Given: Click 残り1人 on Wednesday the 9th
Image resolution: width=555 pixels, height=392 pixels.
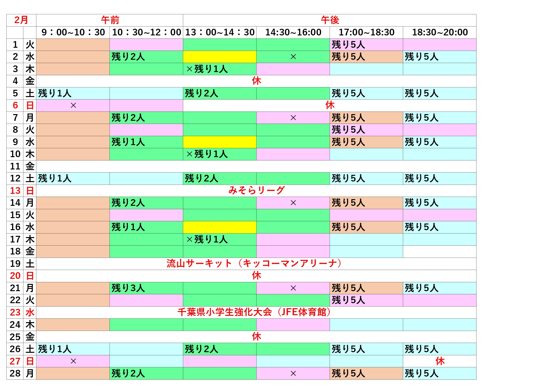Looking at the screenshot, I should coord(128,142).
